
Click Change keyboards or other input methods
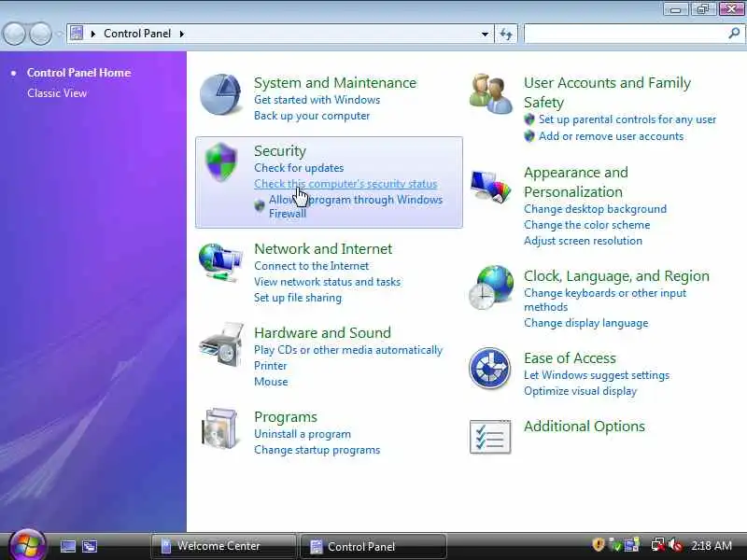point(605,300)
